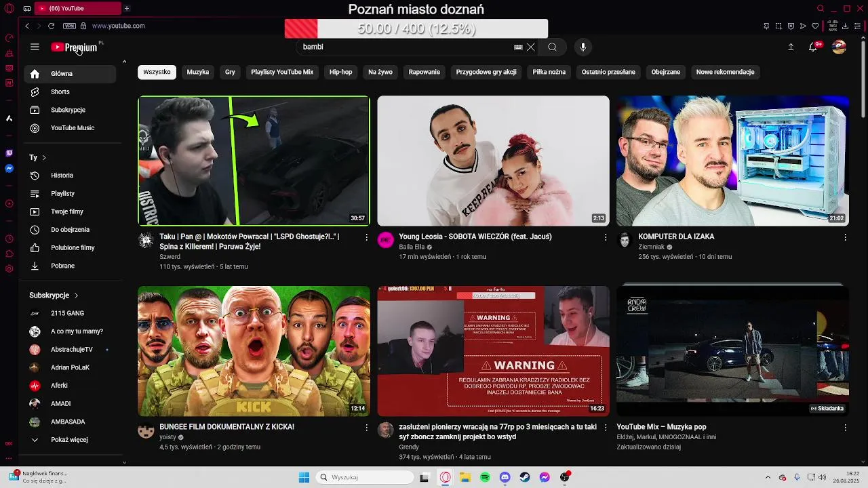Open options menu for zasłużeni pionierzy video

[606, 428]
